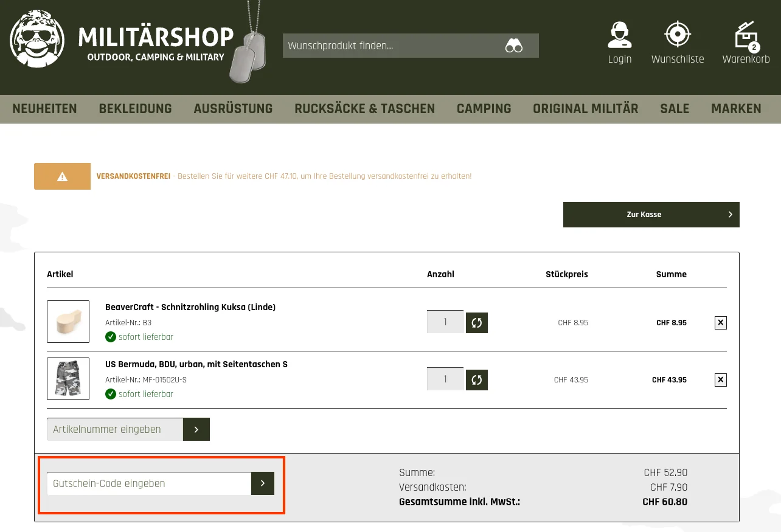Open the SALE menu item
The image size is (781, 532).
(x=675, y=109)
